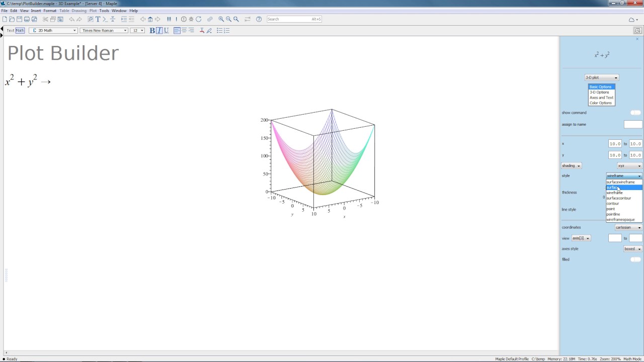
Task: Click the Zoom out magnifier icon
Action: coord(228,19)
